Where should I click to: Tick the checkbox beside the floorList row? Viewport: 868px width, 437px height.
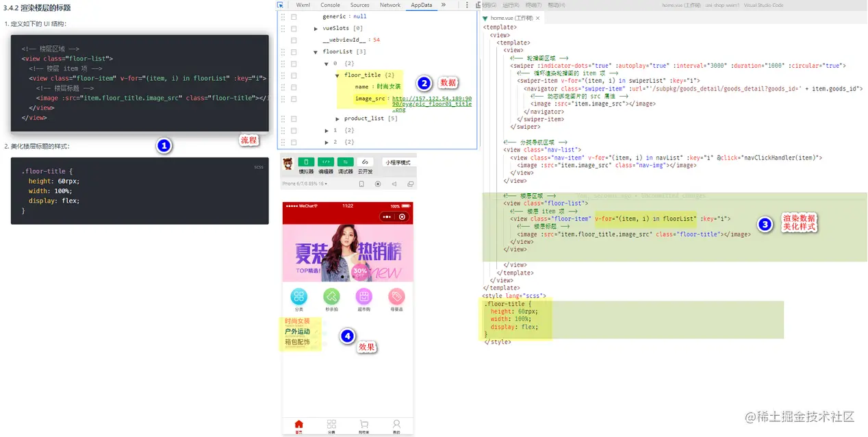pos(294,51)
